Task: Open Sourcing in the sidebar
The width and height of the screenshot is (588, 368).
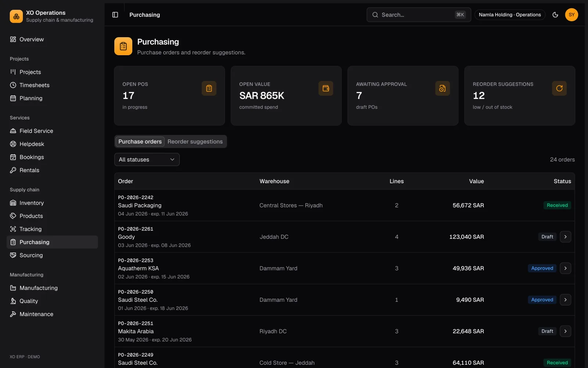Action: pyautogui.click(x=52, y=255)
